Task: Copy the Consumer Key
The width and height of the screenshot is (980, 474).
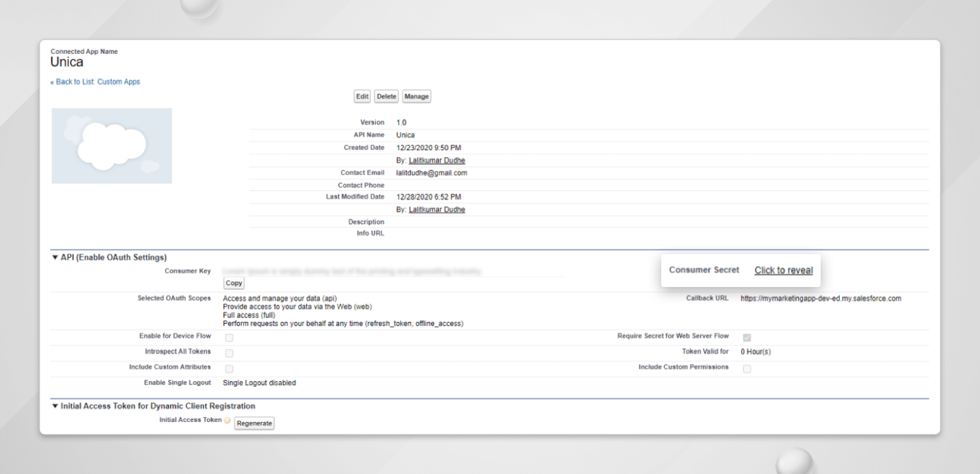Action: (x=234, y=282)
